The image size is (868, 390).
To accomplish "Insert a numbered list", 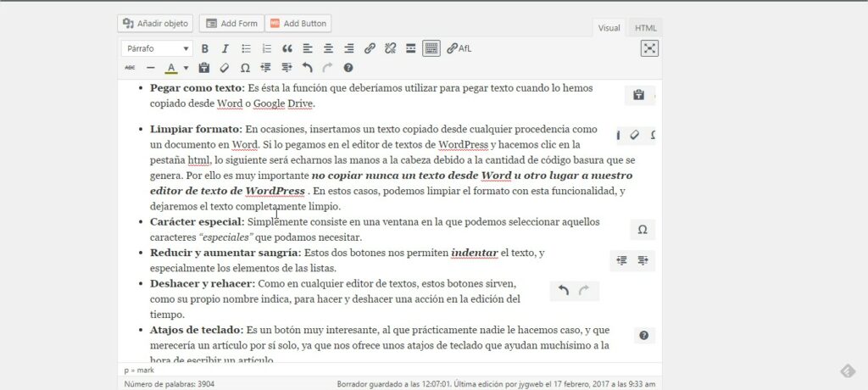I will coord(267,49).
